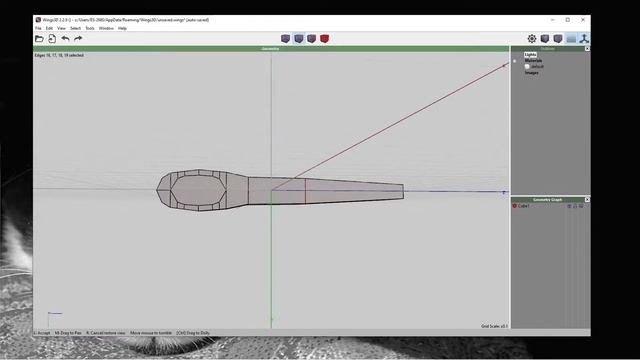Open preferences with the gear icon
640x360 pixels.
pyautogui.click(x=532, y=39)
